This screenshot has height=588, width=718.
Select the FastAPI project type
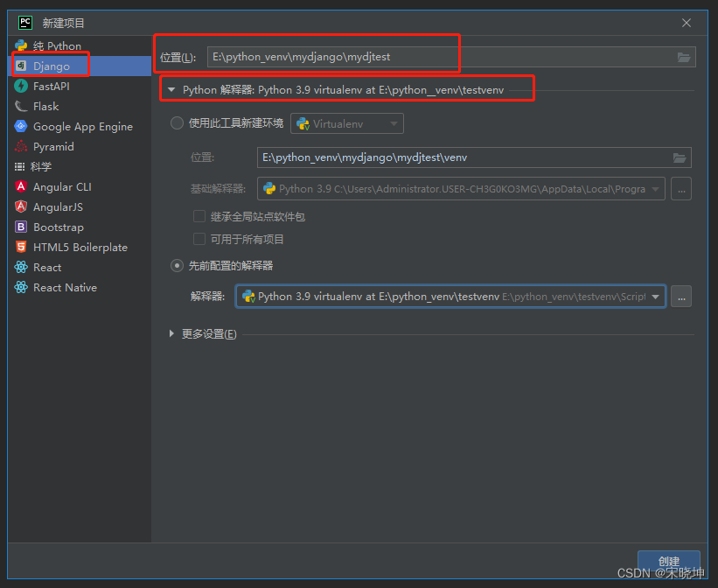click(80, 86)
